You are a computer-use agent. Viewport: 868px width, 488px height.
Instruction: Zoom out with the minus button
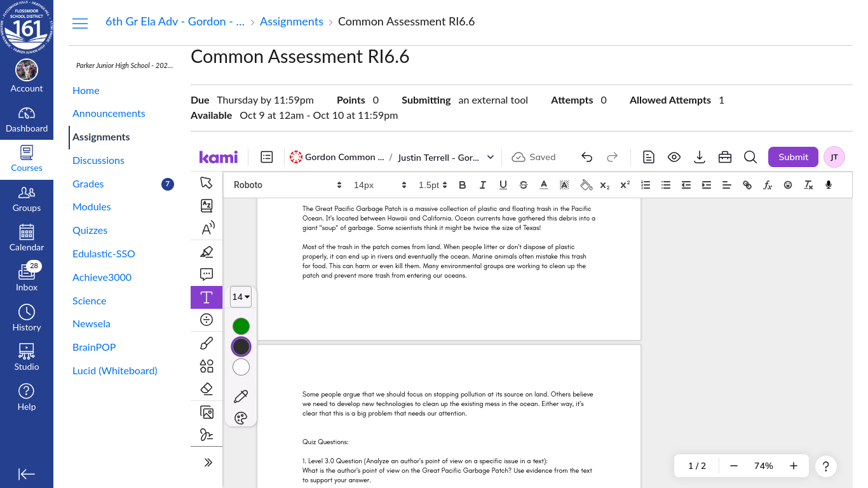(x=734, y=466)
